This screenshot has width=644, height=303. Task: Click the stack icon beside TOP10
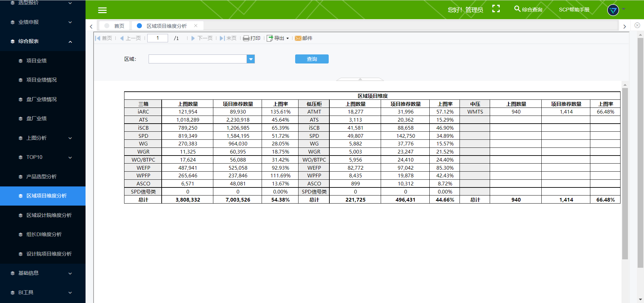pos(20,157)
